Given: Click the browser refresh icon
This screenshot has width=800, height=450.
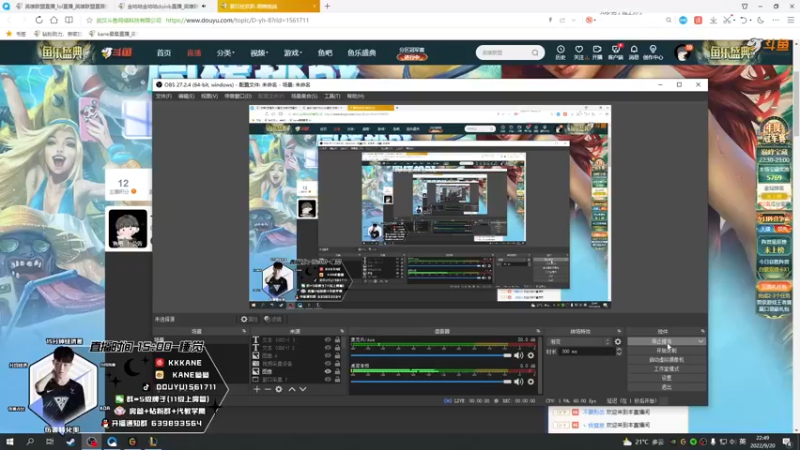Looking at the screenshot, I should coord(39,20).
